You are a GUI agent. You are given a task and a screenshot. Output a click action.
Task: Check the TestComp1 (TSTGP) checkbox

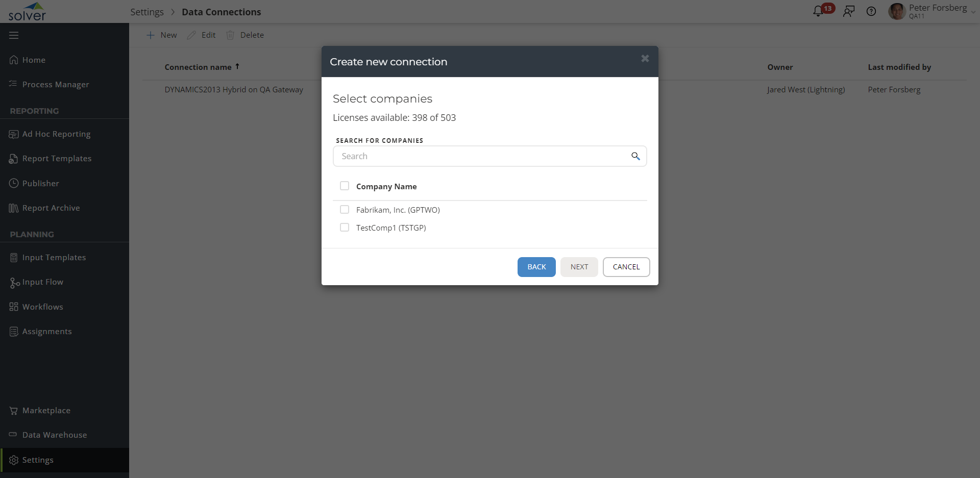pyautogui.click(x=345, y=228)
